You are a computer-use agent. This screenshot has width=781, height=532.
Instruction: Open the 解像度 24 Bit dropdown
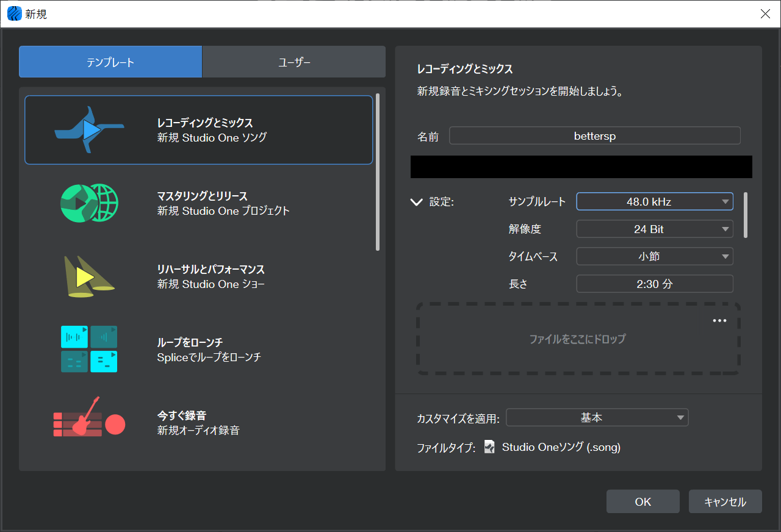(x=655, y=229)
